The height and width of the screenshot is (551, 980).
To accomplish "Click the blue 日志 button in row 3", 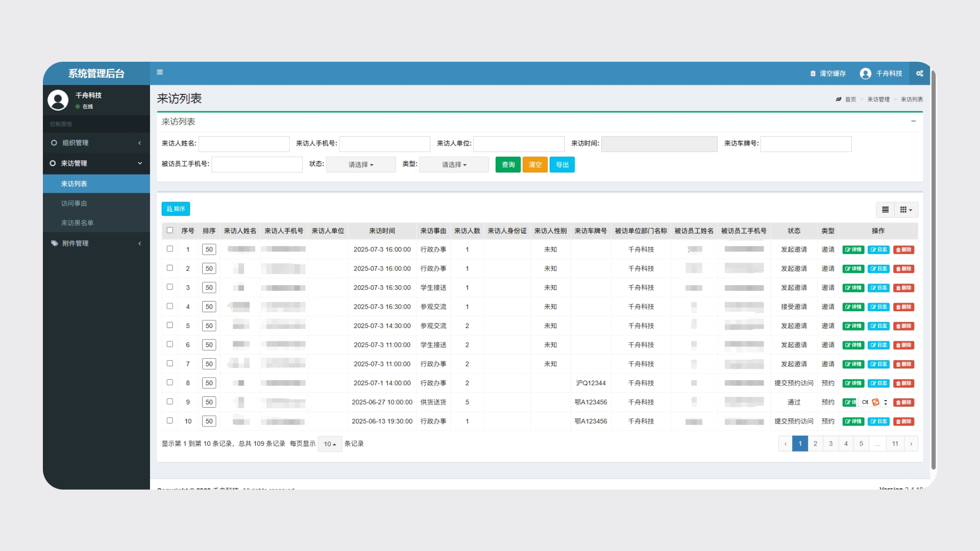I will 878,288.
